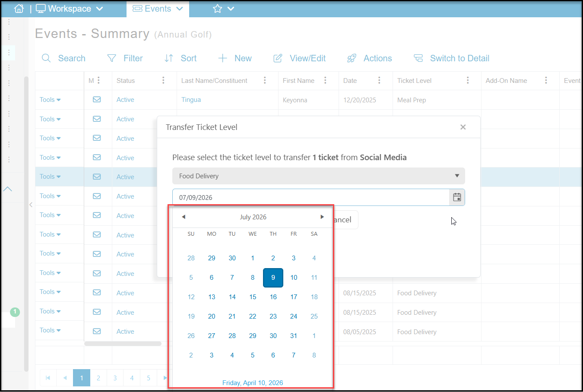583x392 pixels.
Task: Go to previous month in calendar
Action: tap(184, 217)
